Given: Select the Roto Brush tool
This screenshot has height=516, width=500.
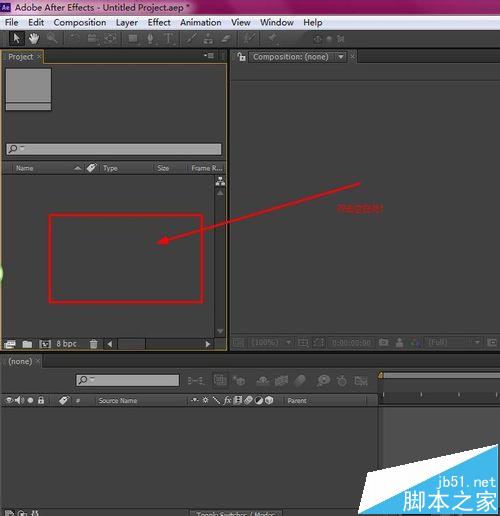Looking at the screenshot, I should point(249,39).
